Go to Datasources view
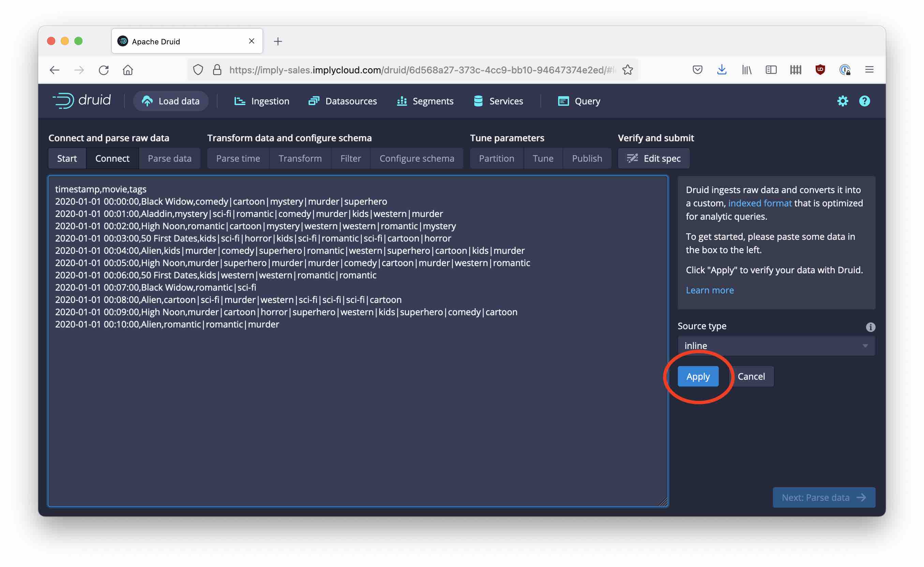This screenshot has height=567, width=924. click(343, 101)
